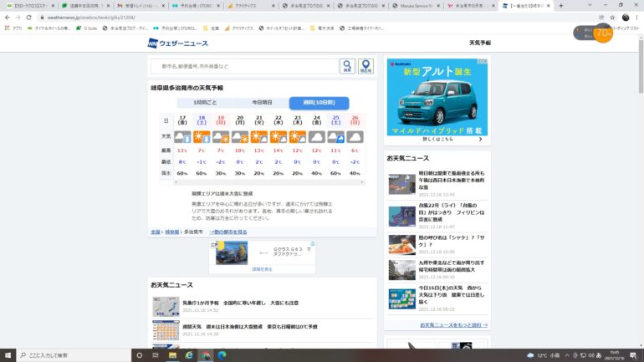
Task: Click the weather icon for the 18th (Saturday)
Action: [x=202, y=136]
